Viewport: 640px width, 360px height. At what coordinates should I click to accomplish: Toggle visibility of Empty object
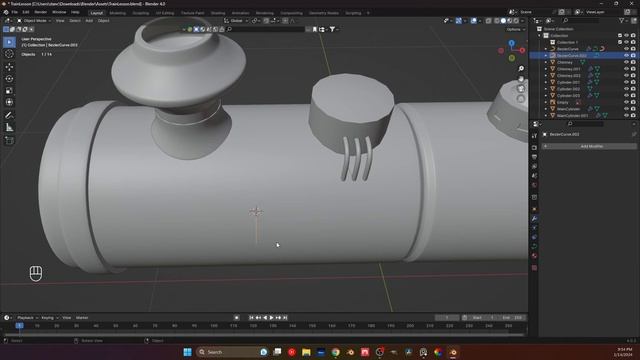(x=626, y=102)
